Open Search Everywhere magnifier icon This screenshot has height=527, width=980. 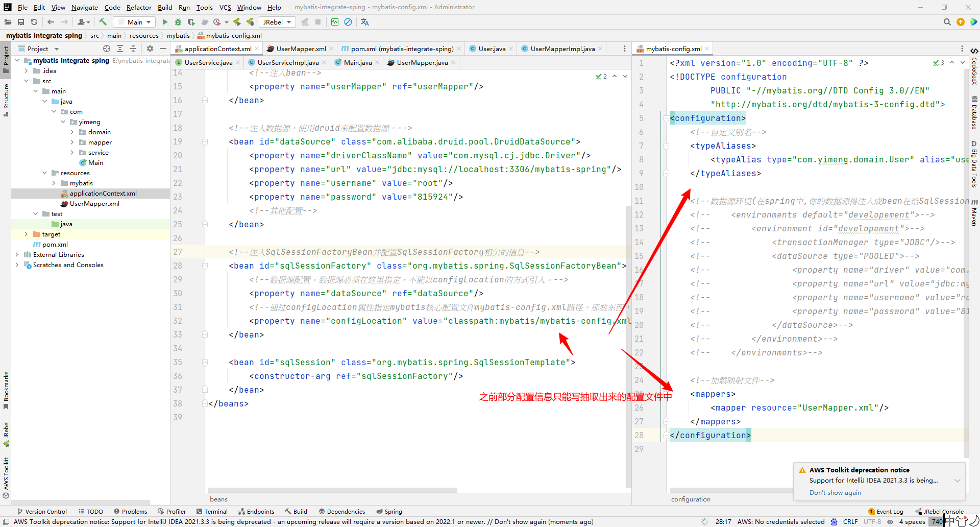point(947,22)
